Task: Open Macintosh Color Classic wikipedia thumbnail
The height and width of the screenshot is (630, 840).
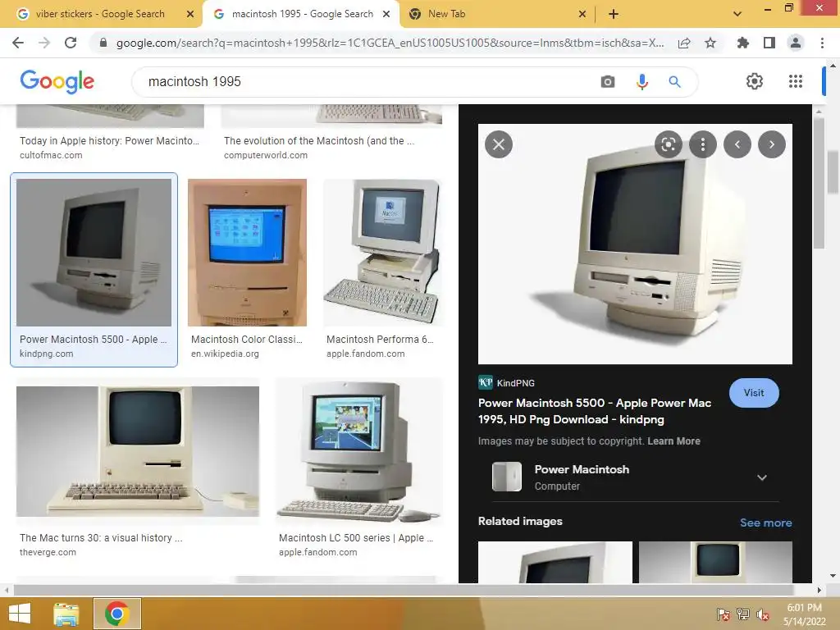Action: [247, 253]
